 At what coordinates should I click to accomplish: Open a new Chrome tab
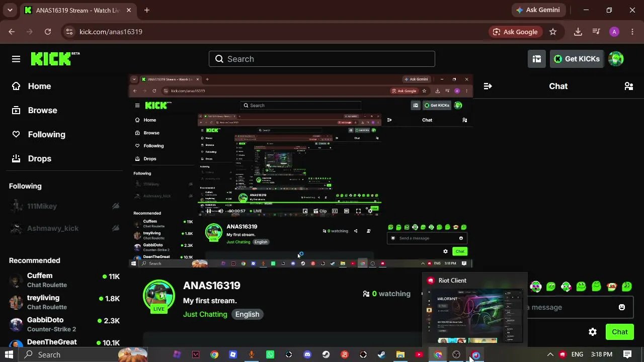(147, 10)
